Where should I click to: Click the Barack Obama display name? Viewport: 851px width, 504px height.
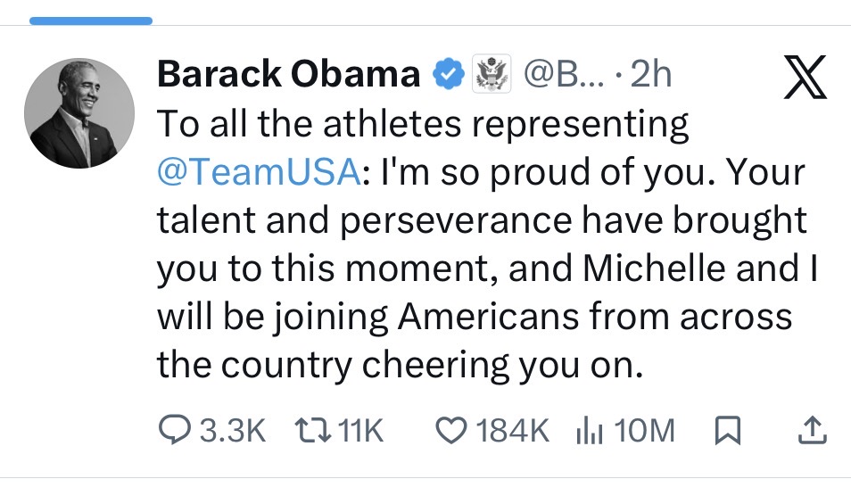point(288,76)
